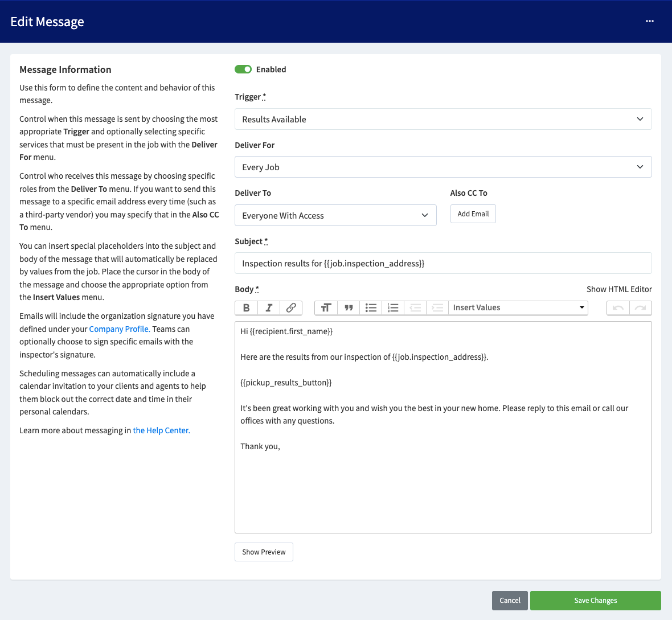Click into the Subject input field
Screen dimensions: 672x620
(x=443, y=264)
